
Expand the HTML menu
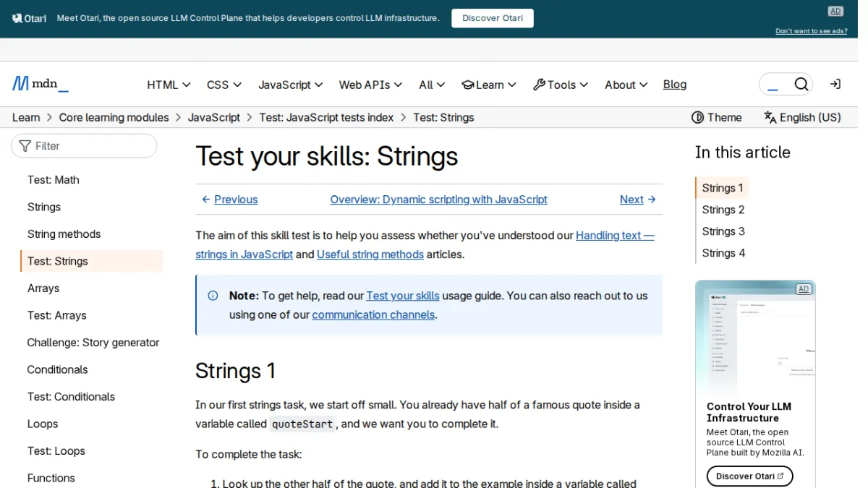(x=169, y=85)
